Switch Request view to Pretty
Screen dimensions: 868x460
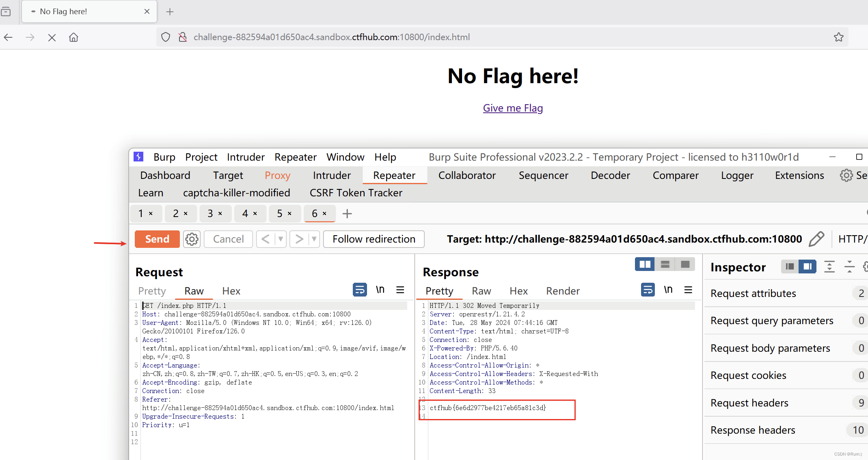(x=152, y=291)
